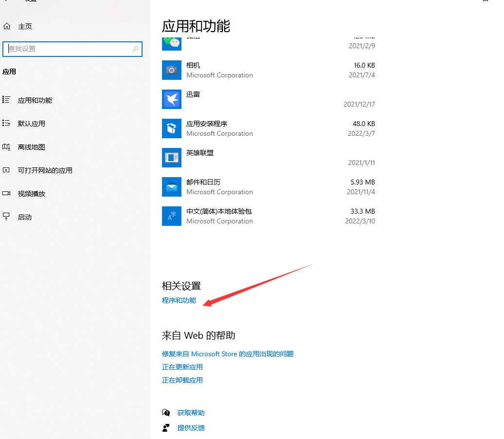The width and height of the screenshot is (504, 439).
Task: Click the Home icon beside 主页
Action: point(7,26)
